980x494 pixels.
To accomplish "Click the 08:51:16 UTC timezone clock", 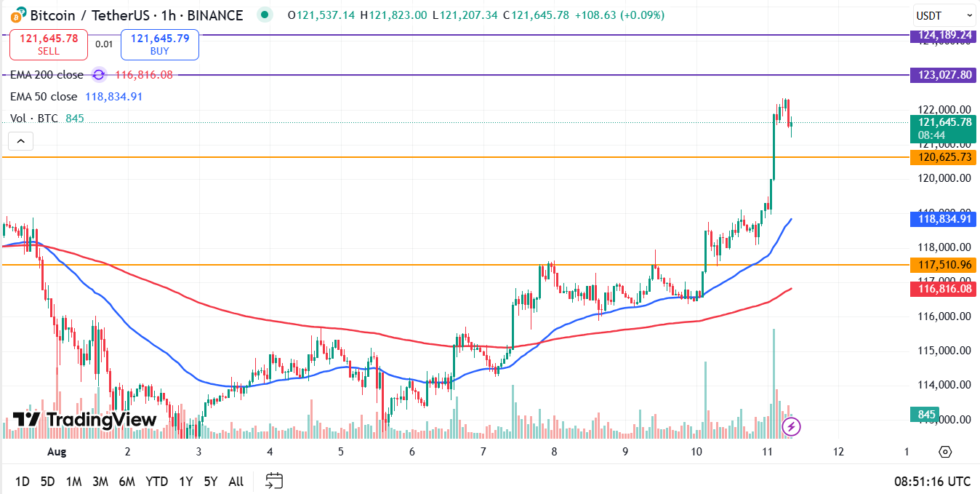I will pos(932,481).
